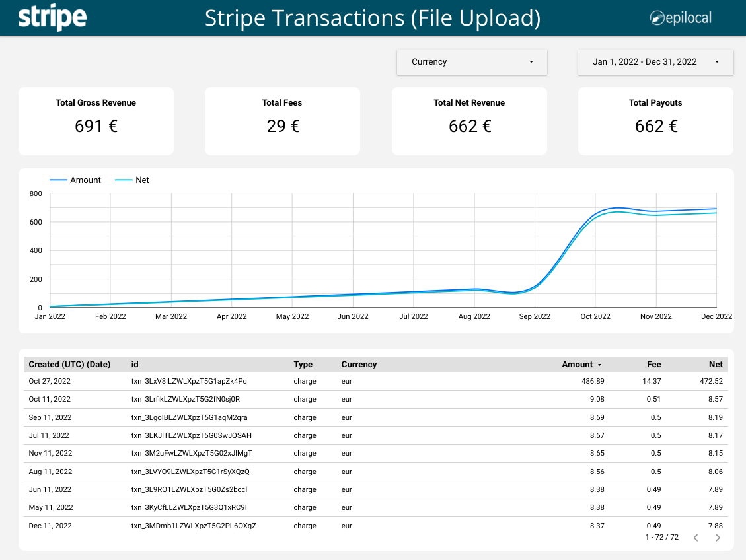Click the Amount legend blue line swatch
Viewport: 746px width, 560px height.
(59, 180)
